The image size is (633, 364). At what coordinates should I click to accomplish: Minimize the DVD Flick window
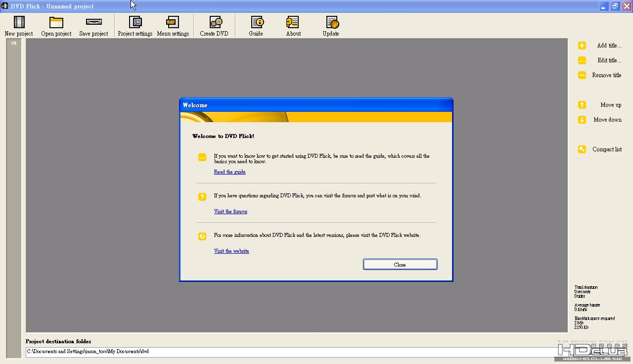[x=604, y=6]
